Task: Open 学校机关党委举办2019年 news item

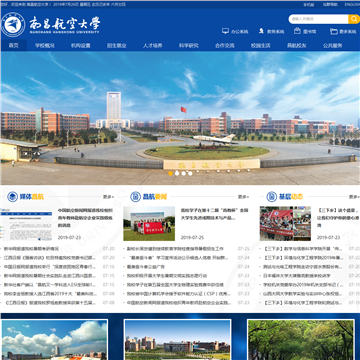Action: (x=303, y=285)
